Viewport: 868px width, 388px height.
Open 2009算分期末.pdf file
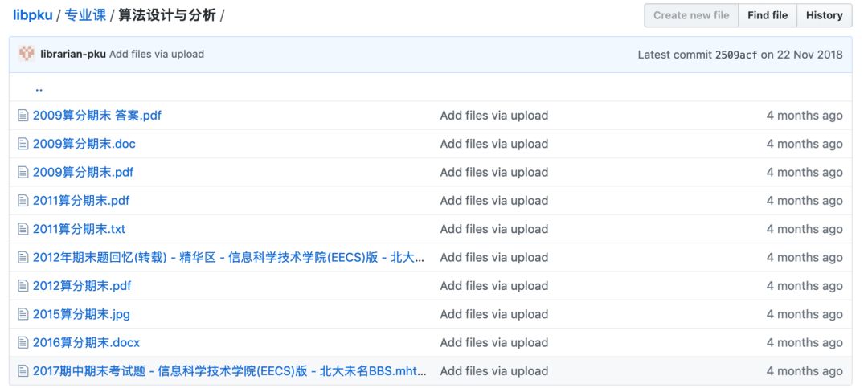point(83,172)
